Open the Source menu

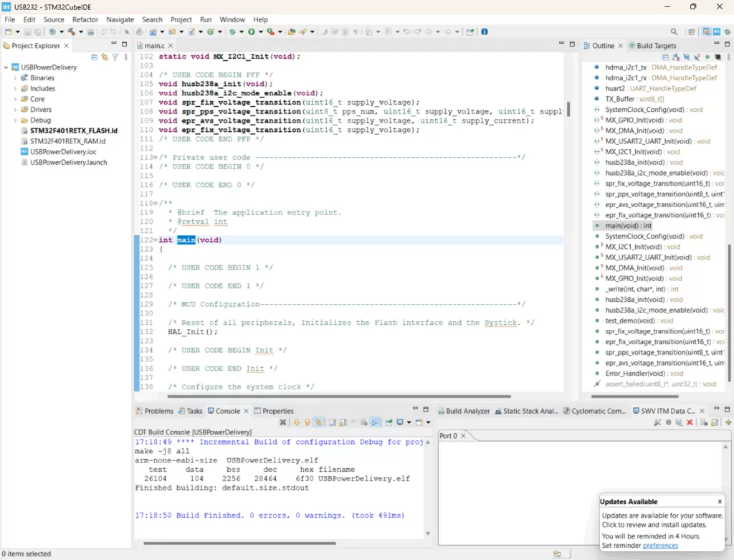(54, 19)
